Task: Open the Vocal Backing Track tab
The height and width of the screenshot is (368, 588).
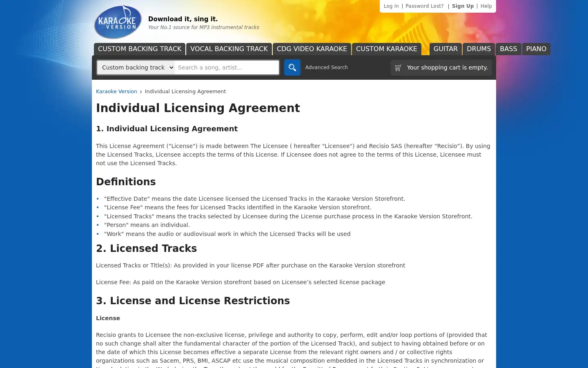Action: pos(229,49)
